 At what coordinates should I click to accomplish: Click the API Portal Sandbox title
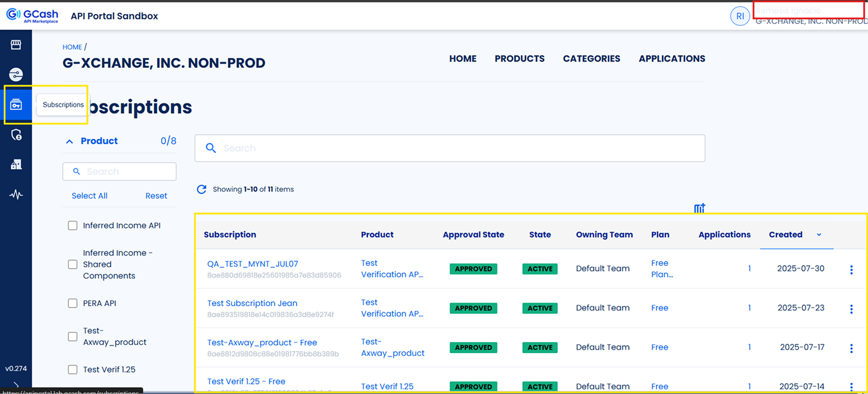click(114, 16)
